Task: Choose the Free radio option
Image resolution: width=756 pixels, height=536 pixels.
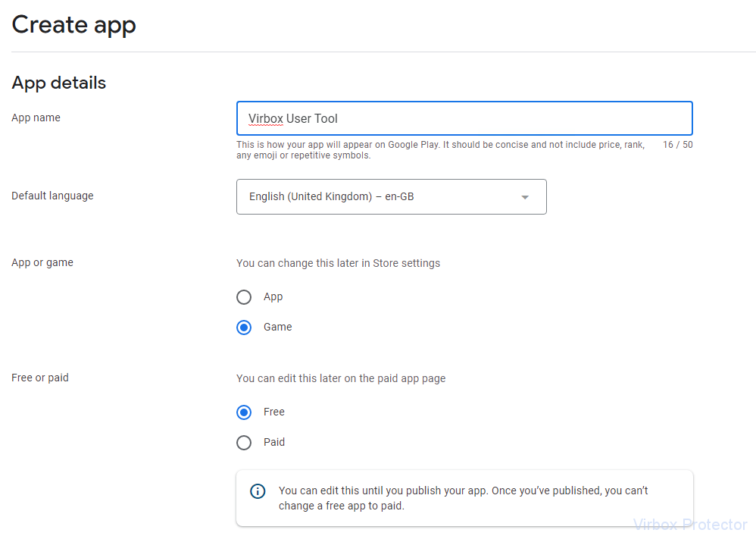Action: [244, 412]
